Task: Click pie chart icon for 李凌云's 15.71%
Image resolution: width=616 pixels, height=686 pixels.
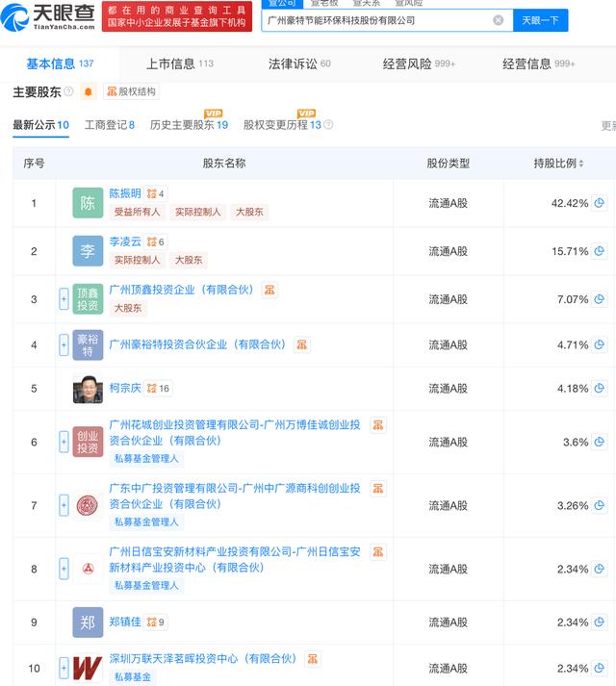Action: point(599,251)
